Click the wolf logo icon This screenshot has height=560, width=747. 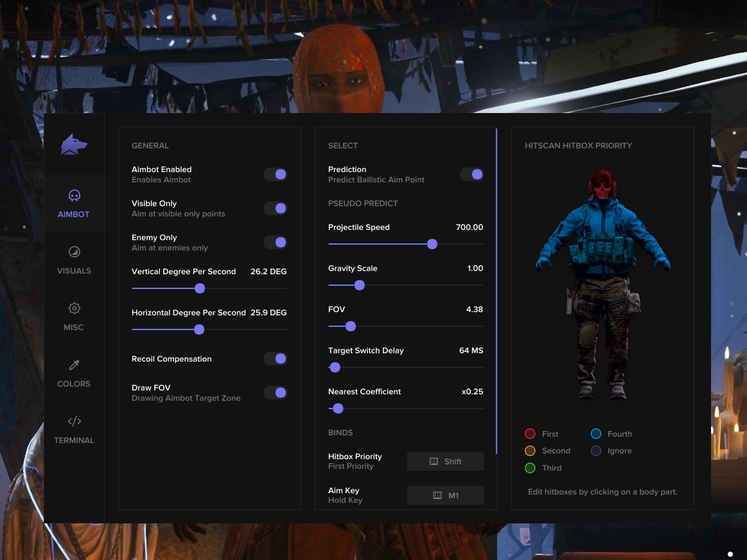74,143
